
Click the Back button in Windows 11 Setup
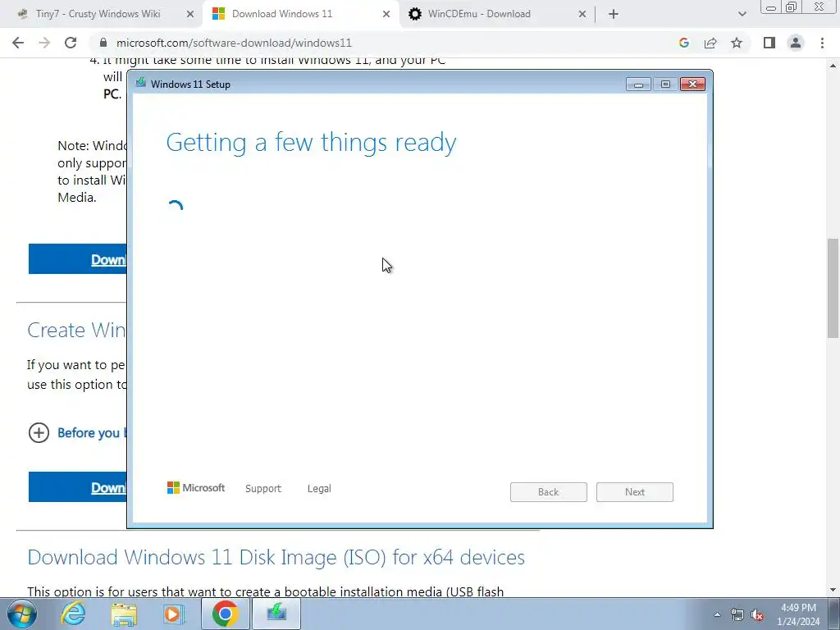548,492
